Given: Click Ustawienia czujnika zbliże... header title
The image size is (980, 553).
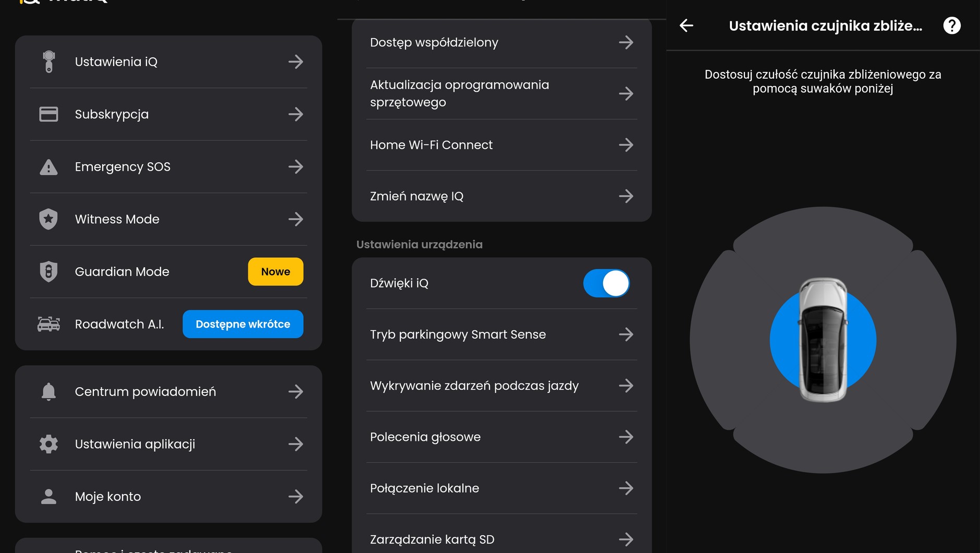Looking at the screenshot, I should 826,26.
